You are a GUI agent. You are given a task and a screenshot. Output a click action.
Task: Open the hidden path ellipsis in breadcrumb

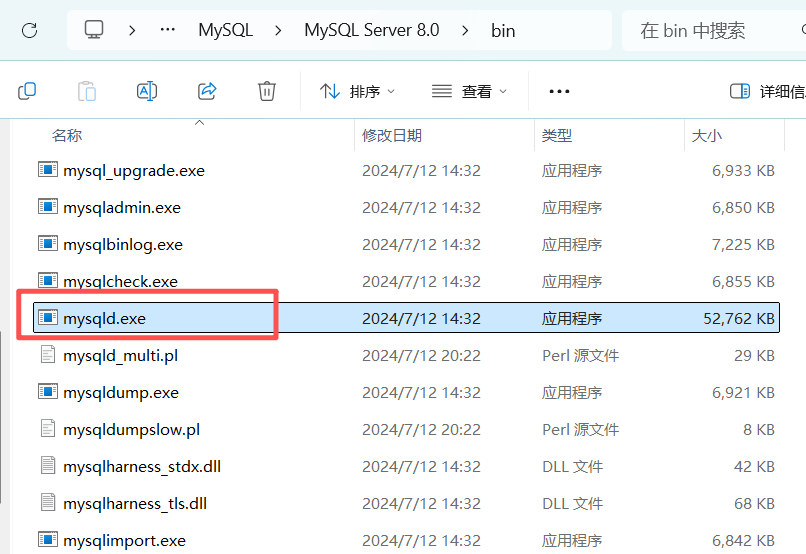[x=168, y=30]
